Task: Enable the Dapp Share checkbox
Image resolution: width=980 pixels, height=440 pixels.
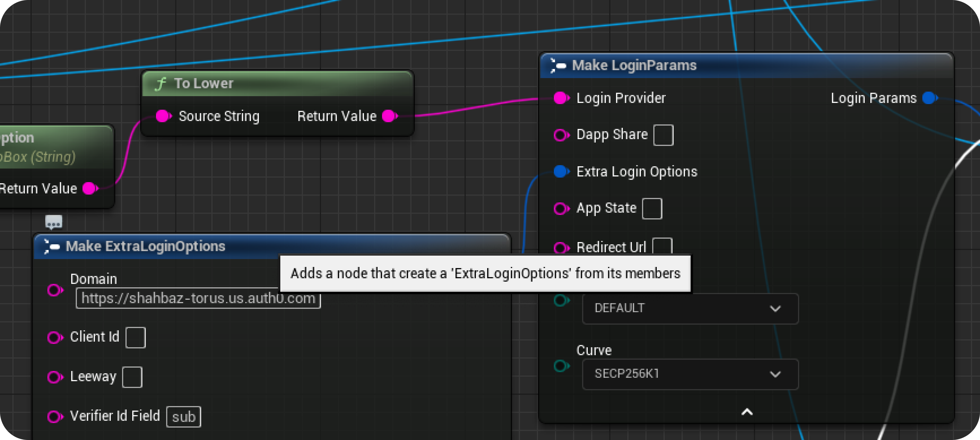Action: [664, 135]
